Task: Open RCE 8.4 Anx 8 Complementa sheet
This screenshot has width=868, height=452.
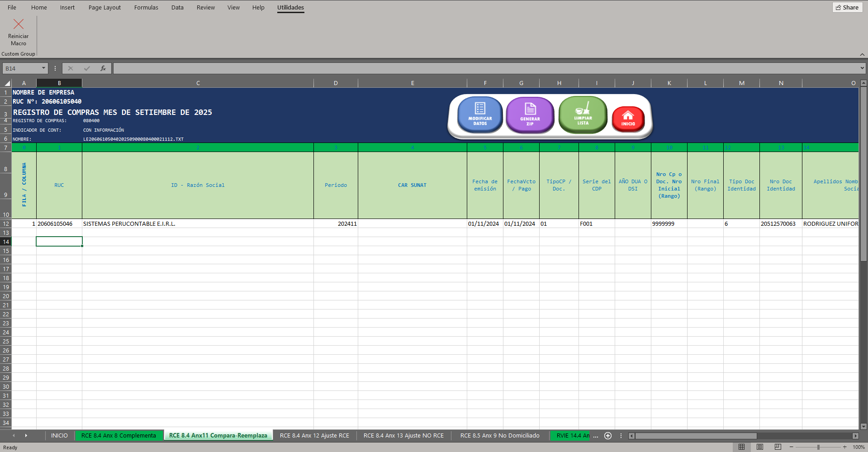Action: click(x=119, y=436)
